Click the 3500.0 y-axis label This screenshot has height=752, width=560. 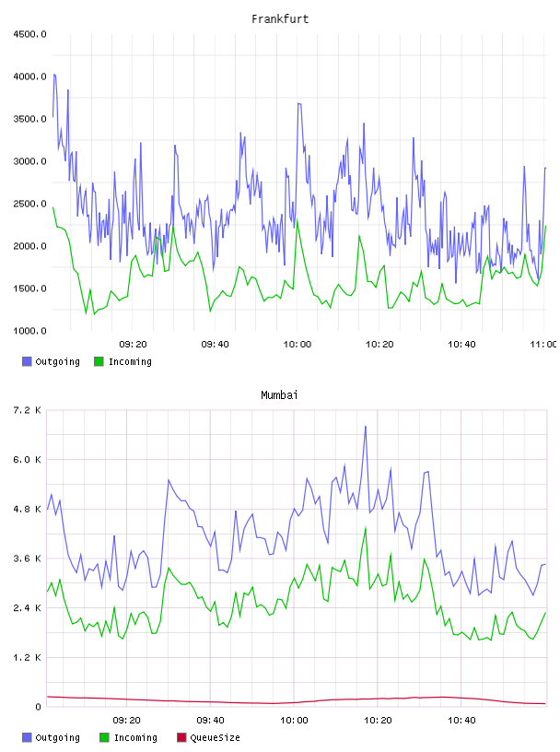(29, 119)
